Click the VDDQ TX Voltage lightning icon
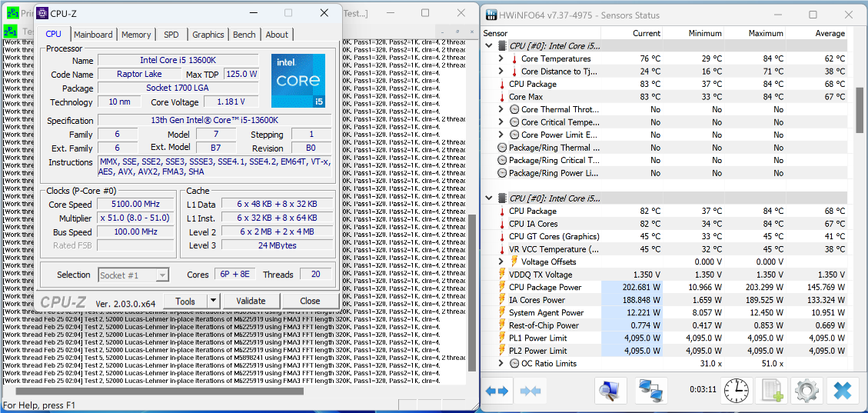The width and height of the screenshot is (868, 413). pyautogui.click(x=503, y=275)
